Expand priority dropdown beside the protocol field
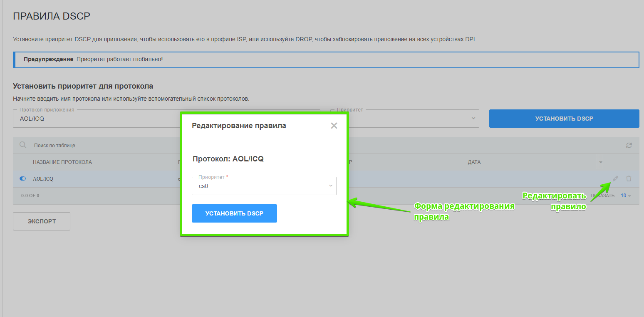This screenshot has width=644, height=317. 473,119
